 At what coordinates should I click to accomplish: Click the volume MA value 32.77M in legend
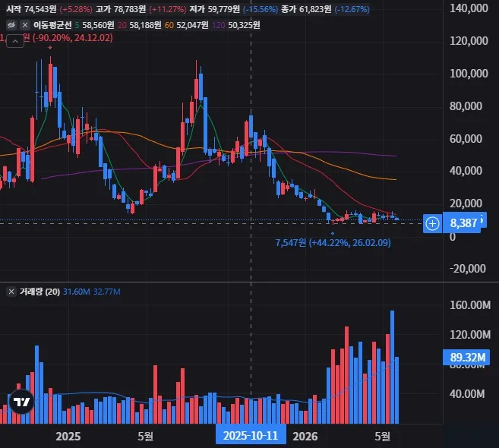(107, 292)
